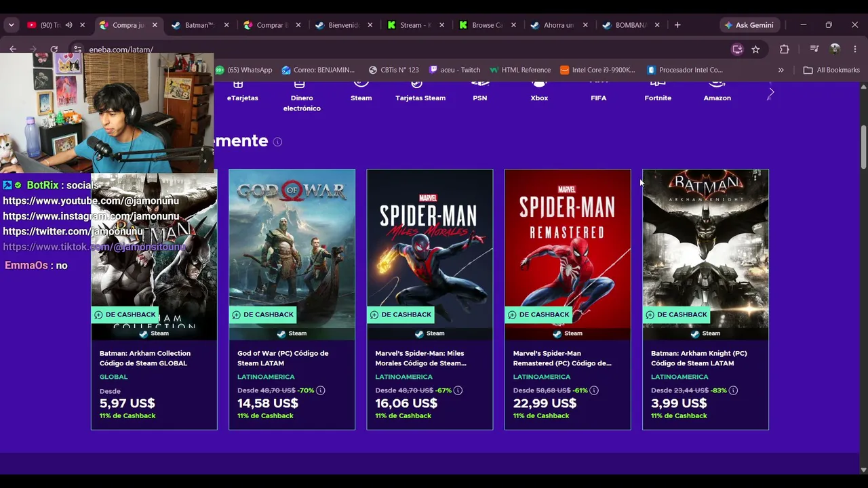Click the 14,58 US$ price
This screenshot has width=868, height=488.
point(268,403)
